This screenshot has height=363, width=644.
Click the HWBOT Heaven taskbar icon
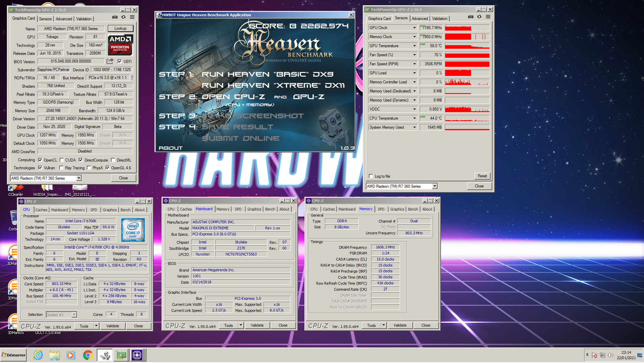tap(105, 355)
